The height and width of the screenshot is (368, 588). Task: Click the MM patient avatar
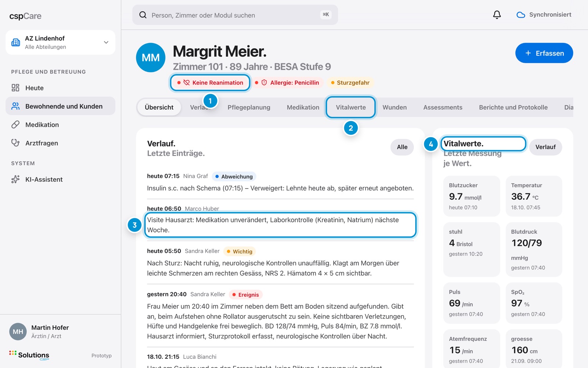tap(151, 57)
